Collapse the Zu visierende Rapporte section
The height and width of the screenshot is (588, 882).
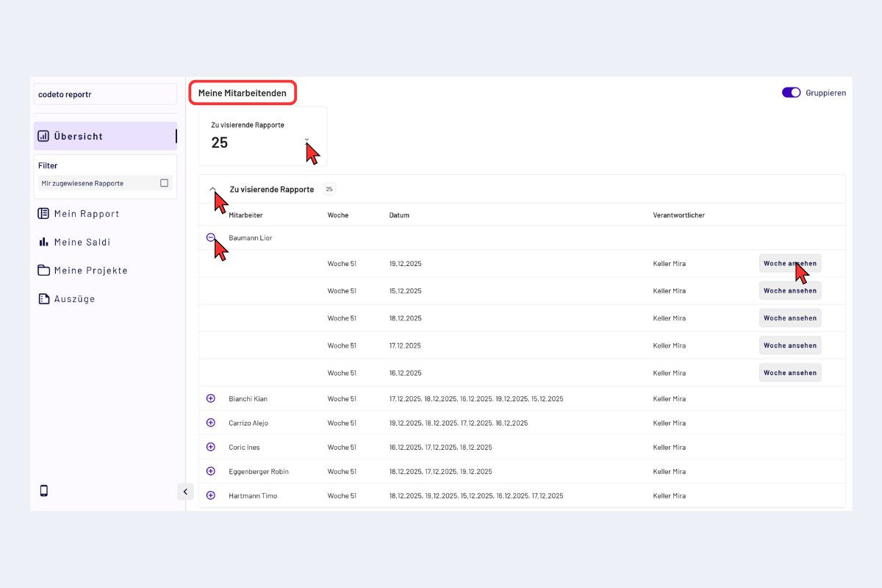[x=212, y=189]
